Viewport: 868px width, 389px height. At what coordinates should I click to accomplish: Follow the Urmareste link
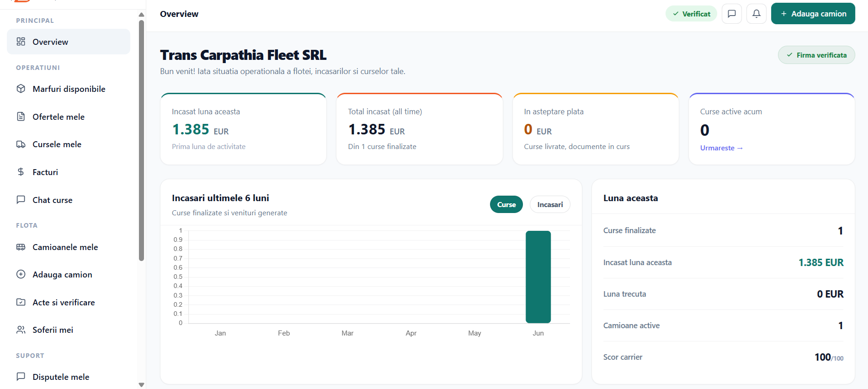point(721,148)
